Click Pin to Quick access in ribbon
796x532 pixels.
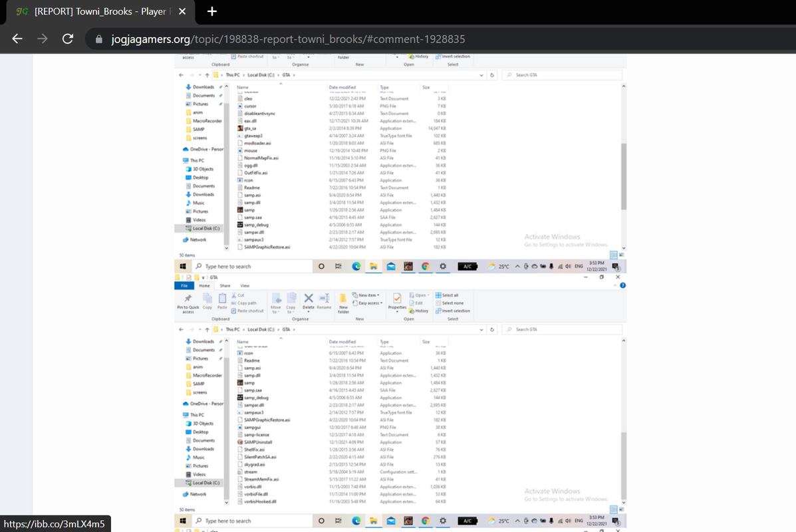(188, 303)
